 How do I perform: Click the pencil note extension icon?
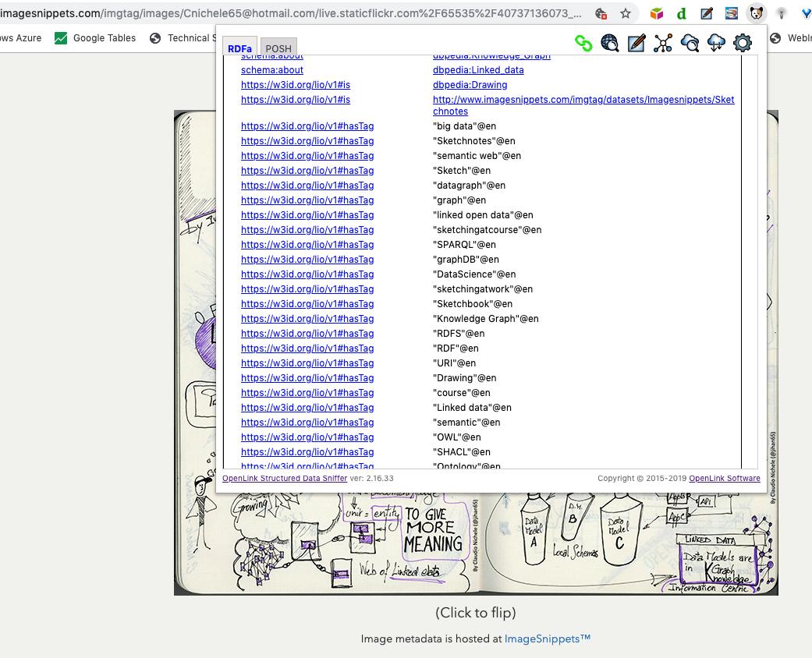[706, 13]
